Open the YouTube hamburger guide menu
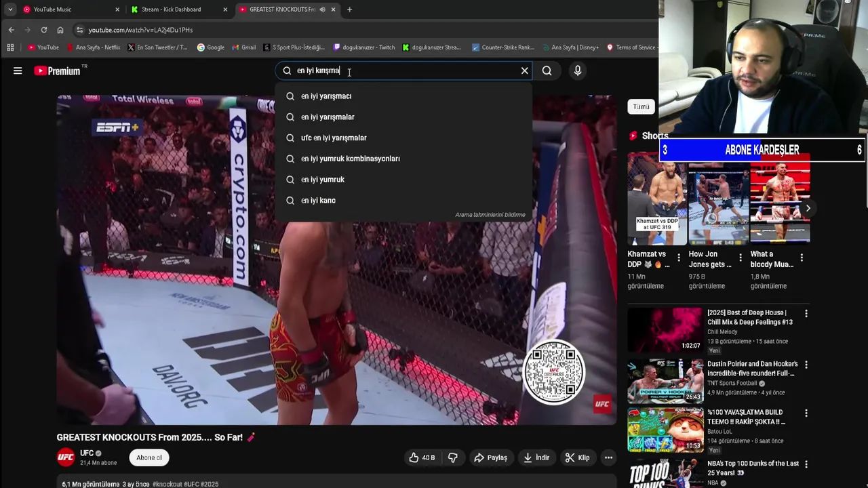Viewport: 868px width, 488px height. [x=18, y=70]
